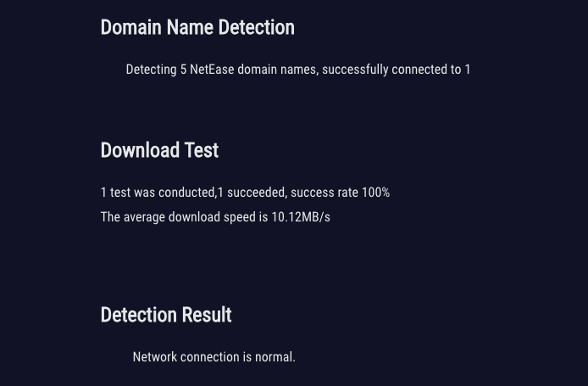This screenshot has height=386, width=588.
Task: Click the Download Test heading
Action: tap(159, 150)
